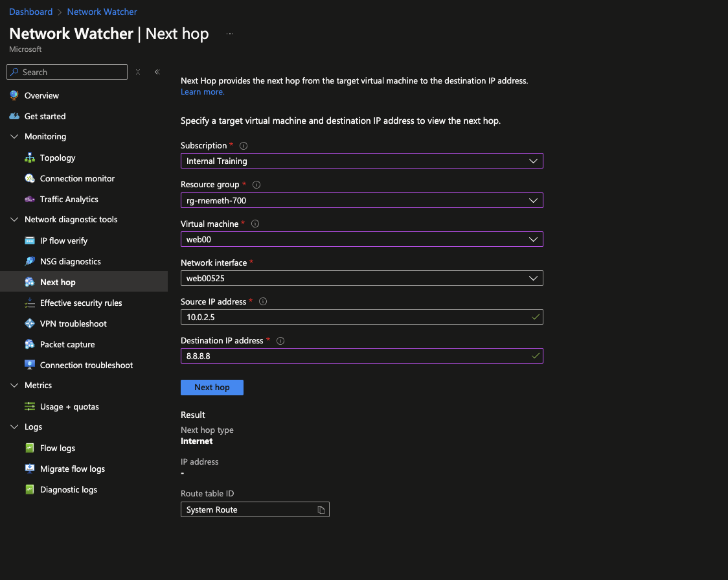Open the Virtual machine dropdown
The height and width of the screenshot is (580, 728).
tap(361, 239)
